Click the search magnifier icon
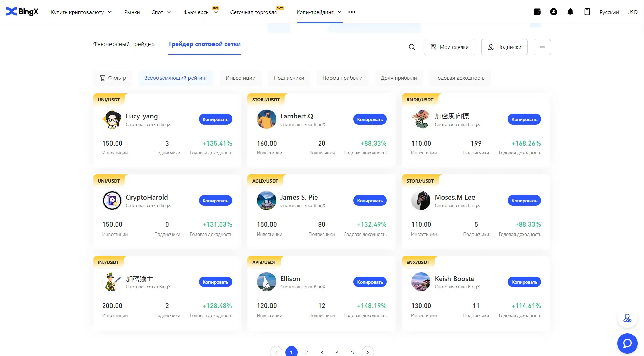The image size is (644, 356). click(412, 47)
